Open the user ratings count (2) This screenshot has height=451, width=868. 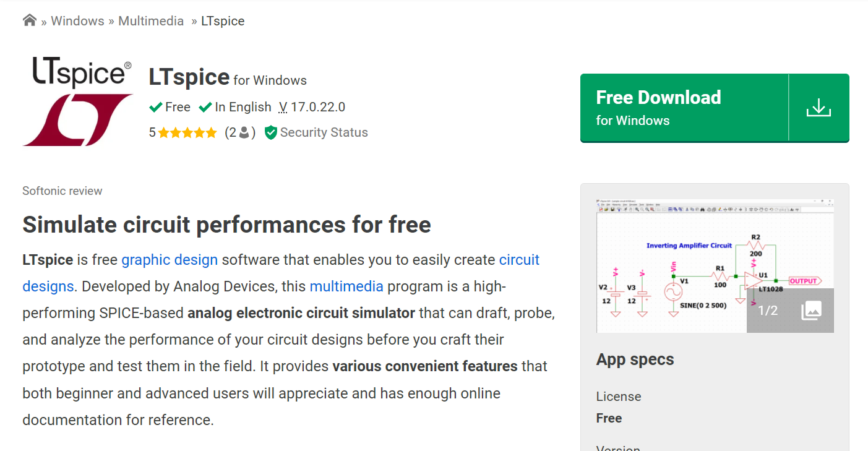point(240,132)
